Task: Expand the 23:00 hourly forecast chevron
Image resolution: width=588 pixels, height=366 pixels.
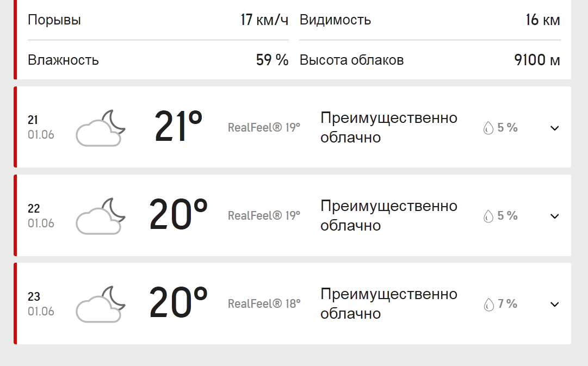Action: pyautogui.click(x=554, y=305)
